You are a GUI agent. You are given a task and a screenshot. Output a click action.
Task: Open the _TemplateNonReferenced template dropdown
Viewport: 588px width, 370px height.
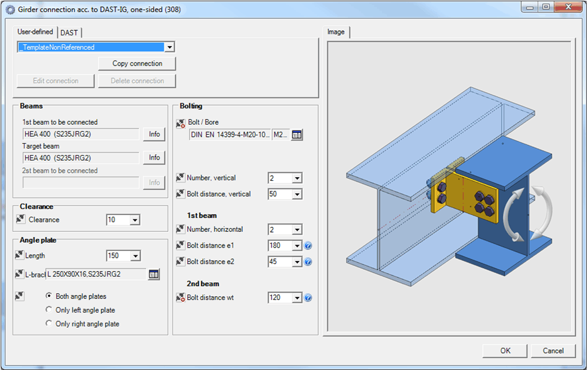[x=169, y=47]
